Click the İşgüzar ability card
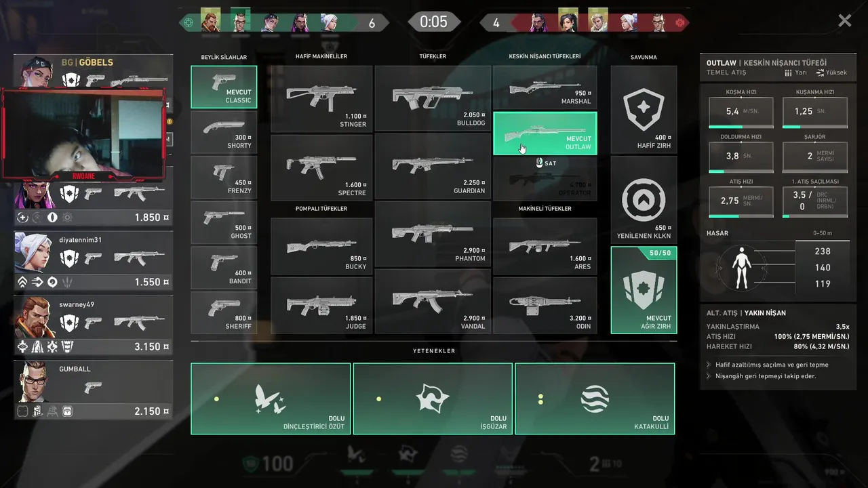The width and height of the screenshot is (868, 488). (433, 399)
